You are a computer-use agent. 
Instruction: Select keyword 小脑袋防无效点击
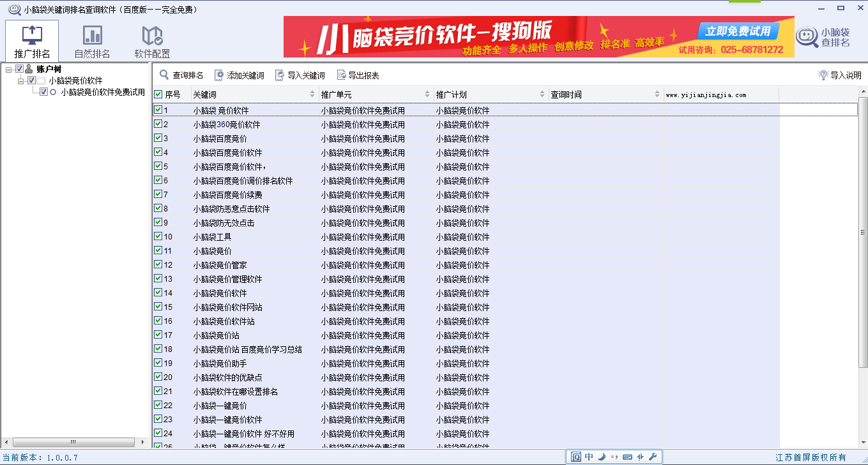coord(224,223)
